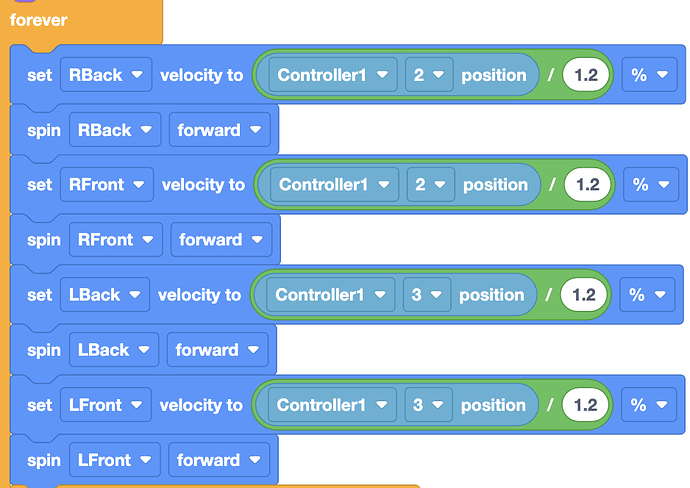The height and width of the screenshot is (488, 690).
Task: Change axis 2 dropdown in RFront velocity block
Action: tap(431, 185)
